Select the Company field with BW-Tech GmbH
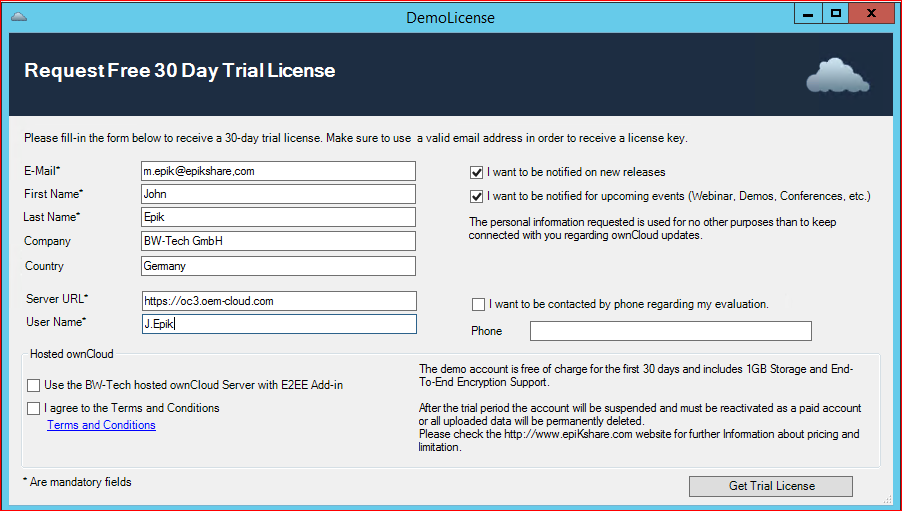This screenshot has height=511, width=902. coord(278,241)
